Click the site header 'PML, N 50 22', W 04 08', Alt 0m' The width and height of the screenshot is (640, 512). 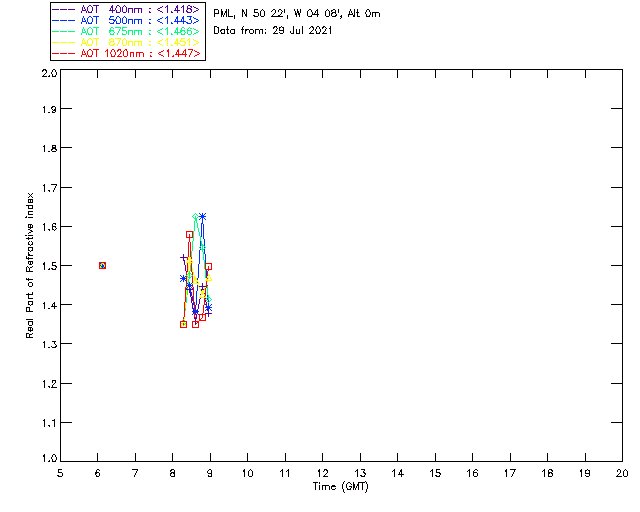coord(297,14)
